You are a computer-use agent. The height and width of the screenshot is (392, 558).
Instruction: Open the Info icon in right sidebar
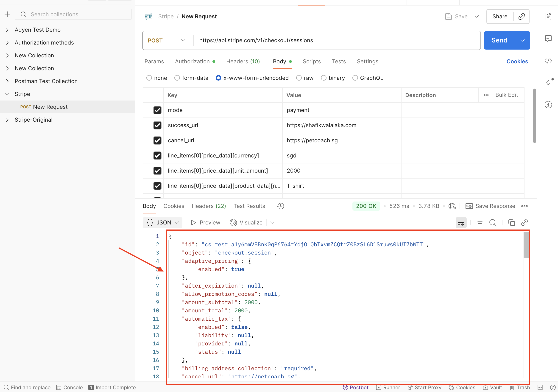pos(548,105)
